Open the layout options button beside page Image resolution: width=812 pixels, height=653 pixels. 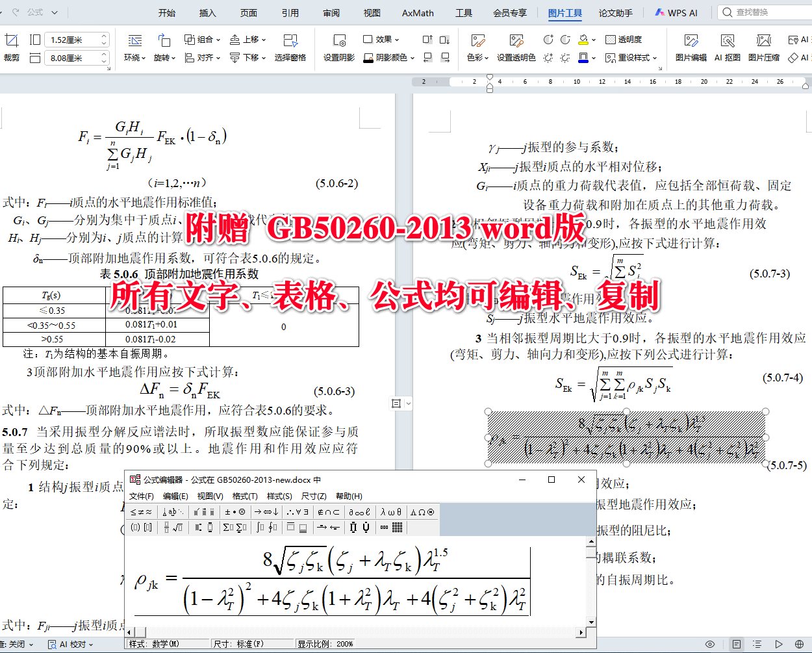pyautogui.click(x=401, y=403)
